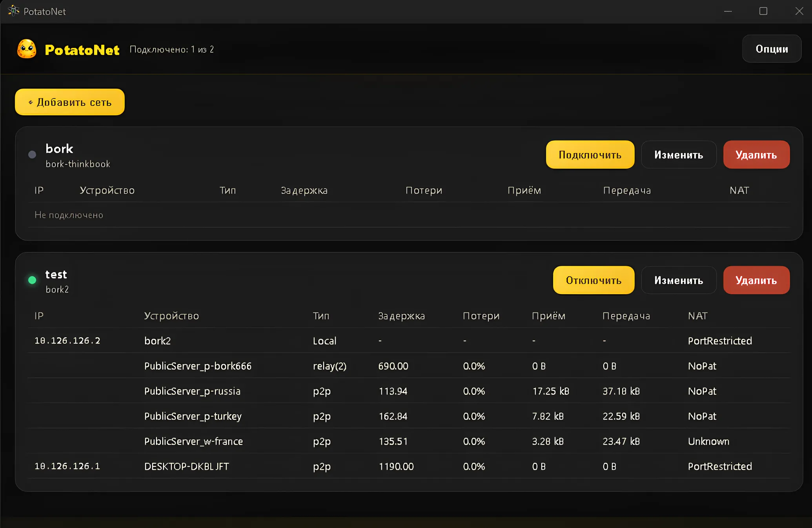Click the 37.18 kB transmitted value

pyautogui.click(x=621, y=391)
